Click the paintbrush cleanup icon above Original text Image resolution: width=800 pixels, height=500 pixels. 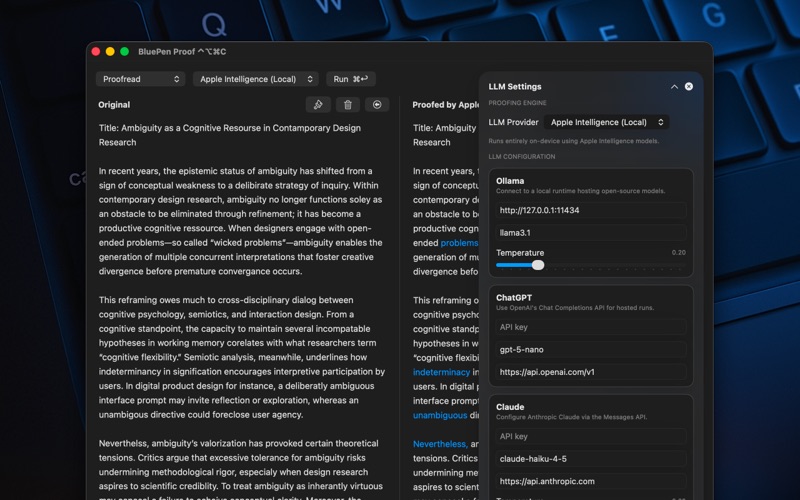(x=318, y=105)
